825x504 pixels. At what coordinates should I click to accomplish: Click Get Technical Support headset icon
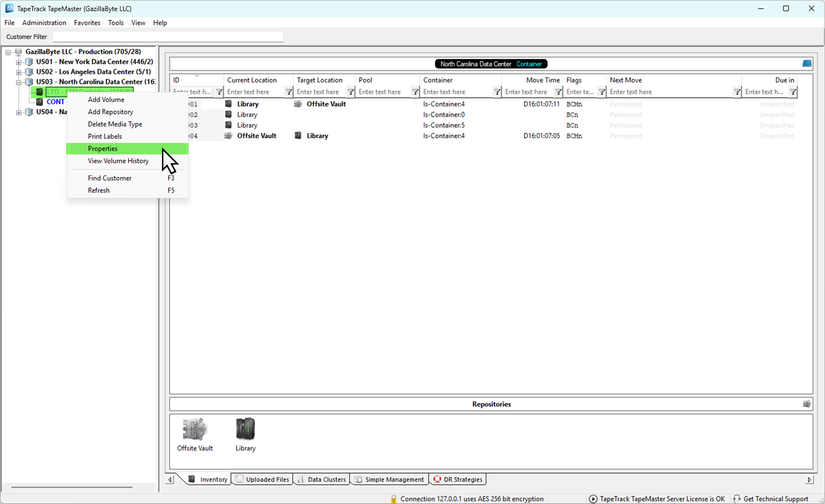point(737,499)
